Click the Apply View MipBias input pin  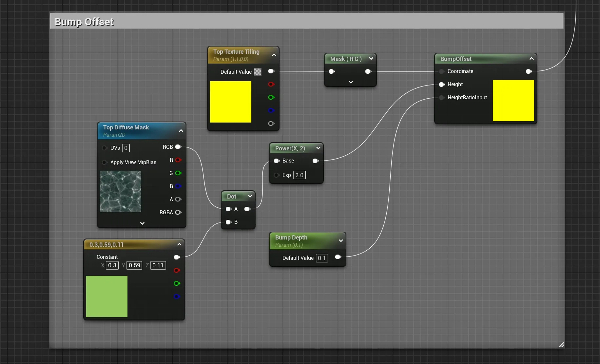105,162
